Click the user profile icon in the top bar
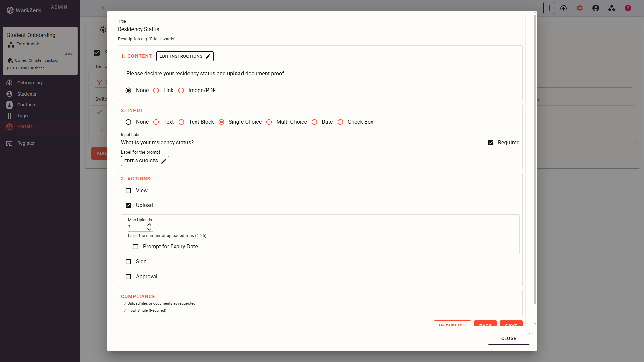 (596, 8)
